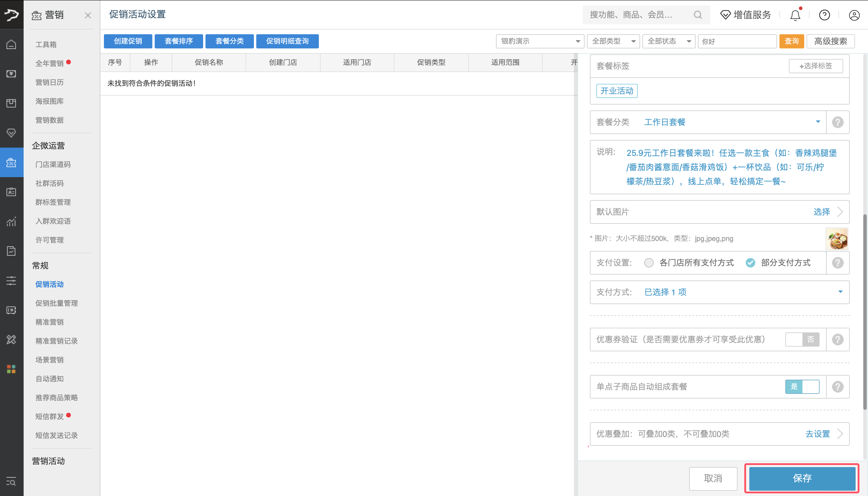Open the help question icon in top bar
868x496 pixels.
[x=824, y=15]
